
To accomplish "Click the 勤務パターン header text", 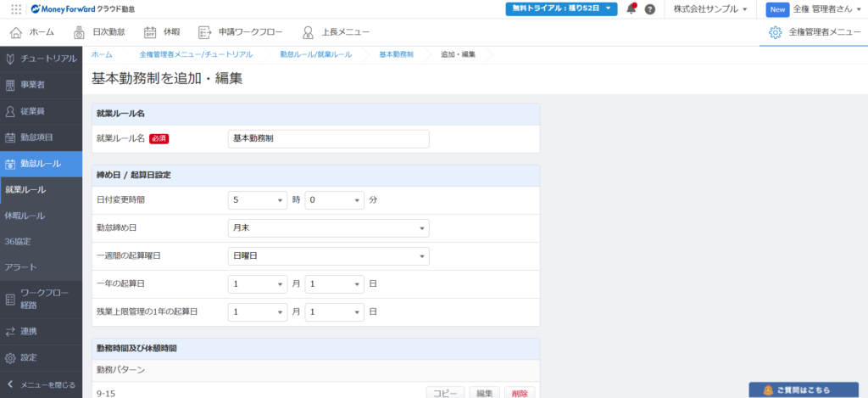I will pyautogui.click(x=120, y=369).
